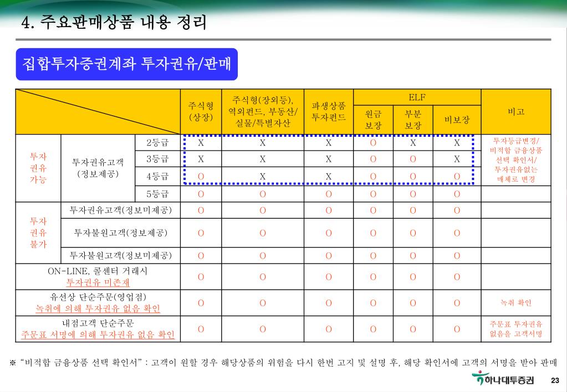Click the X for 4등급 under 파생상품 투자펀드

pyautogui.click(x=329, y=176)
